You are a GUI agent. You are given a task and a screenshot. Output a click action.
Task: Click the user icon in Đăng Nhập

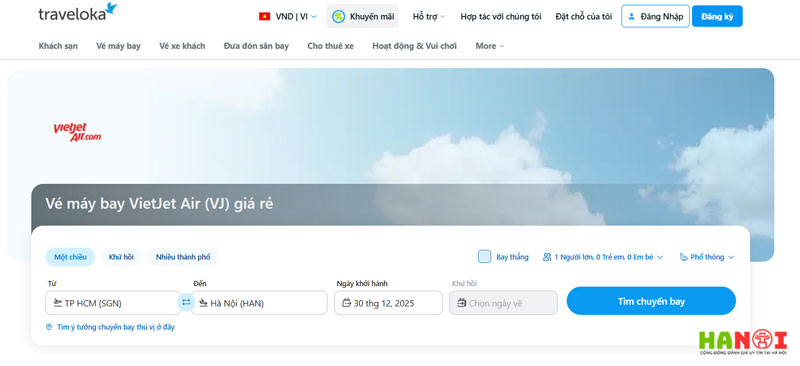(632, 16)
